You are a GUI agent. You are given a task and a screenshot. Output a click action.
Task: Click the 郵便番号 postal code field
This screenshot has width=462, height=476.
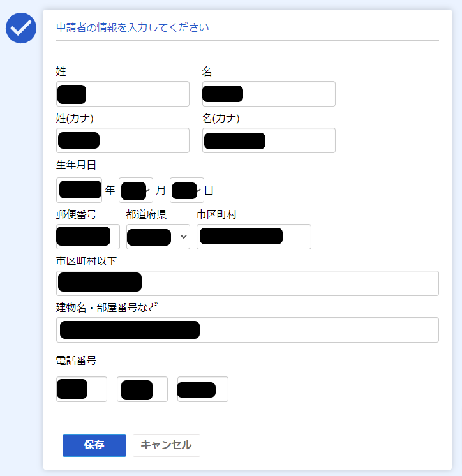click(x=87, y=237)
